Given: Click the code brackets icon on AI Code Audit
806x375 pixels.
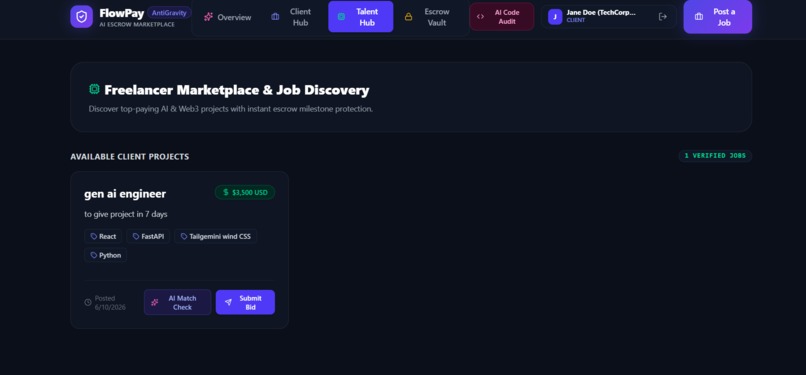Looking at the screenshot, I should 480,16.
